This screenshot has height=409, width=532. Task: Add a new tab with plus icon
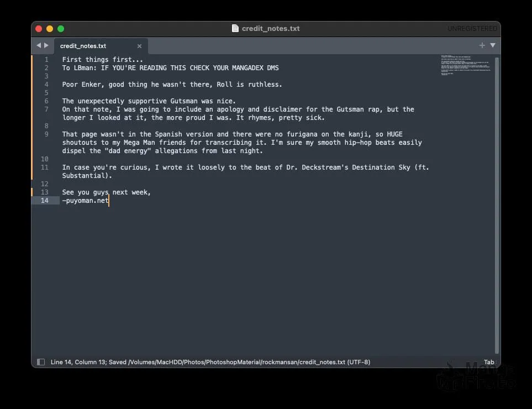point(482,45)
